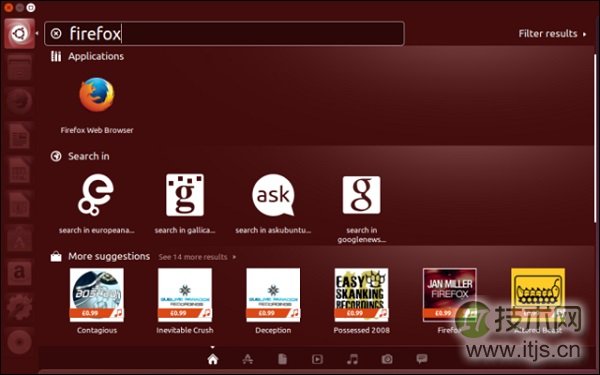Maximize the Dash using the window control
The width and height of the screenshot is (600, 375).
[x=31, y=7]
